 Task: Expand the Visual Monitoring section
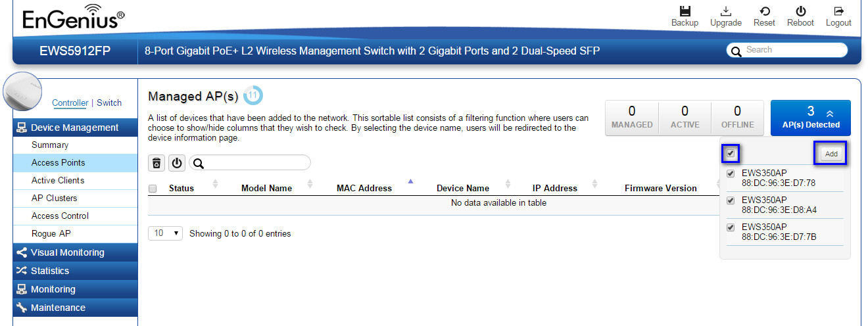pos(67,252)
